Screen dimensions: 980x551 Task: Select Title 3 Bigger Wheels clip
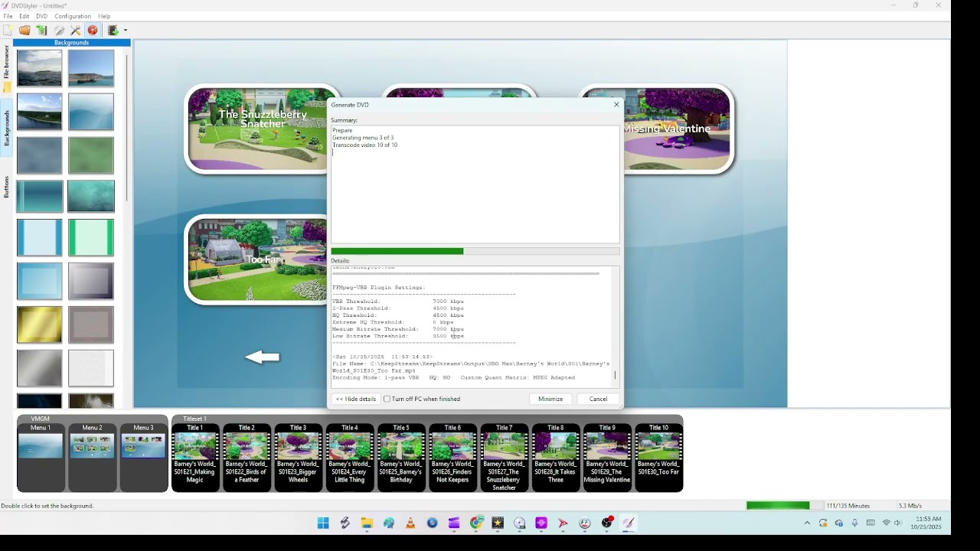[x=298, y=457]
